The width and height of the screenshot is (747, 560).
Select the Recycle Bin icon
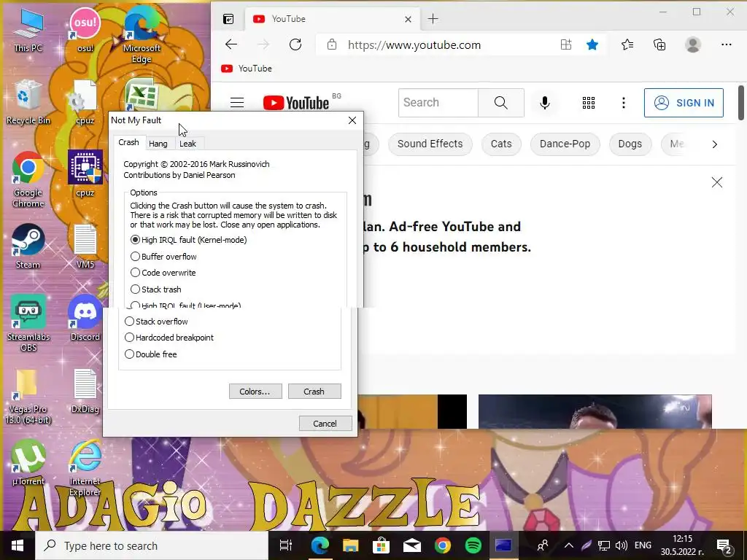[28, 102]
